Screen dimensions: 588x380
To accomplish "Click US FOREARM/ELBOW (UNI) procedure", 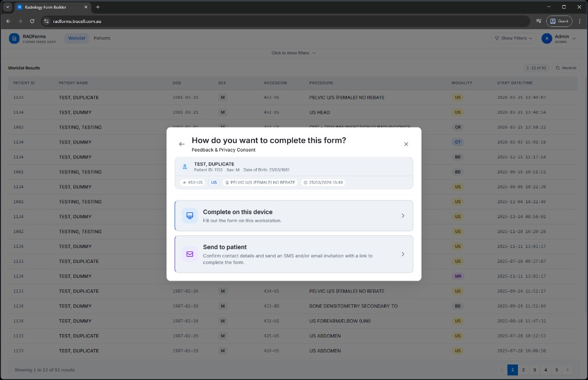I will tap(340, 321).
